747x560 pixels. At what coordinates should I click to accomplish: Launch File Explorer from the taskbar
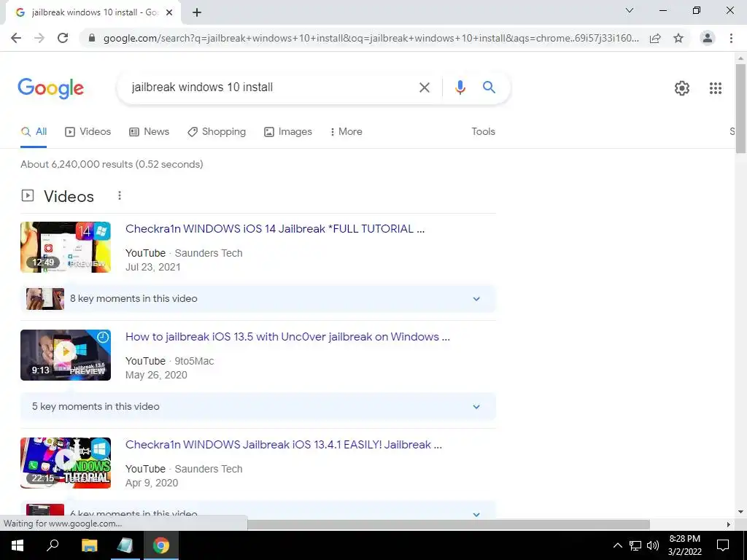pyautogui.click(x=89, y=545)
